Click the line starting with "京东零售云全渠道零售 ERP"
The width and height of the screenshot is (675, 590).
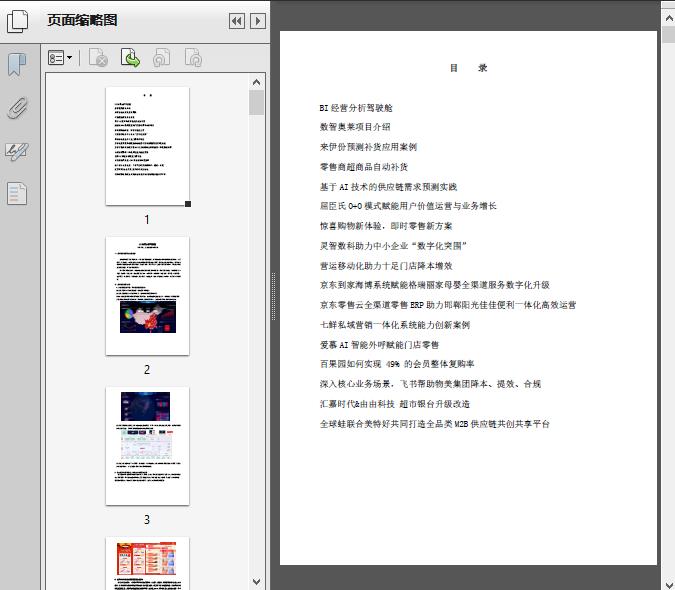(448, 305)
